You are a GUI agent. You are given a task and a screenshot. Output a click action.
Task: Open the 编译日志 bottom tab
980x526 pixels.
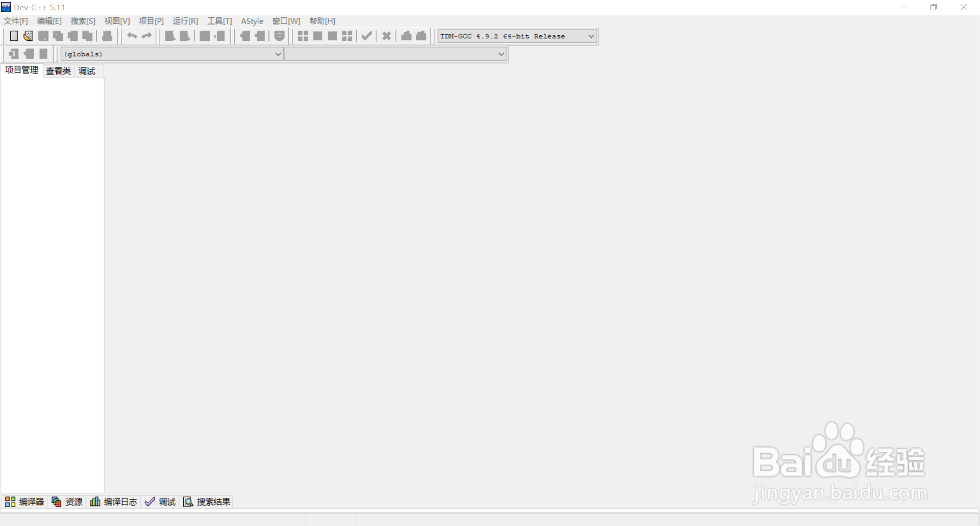[114, 501]
